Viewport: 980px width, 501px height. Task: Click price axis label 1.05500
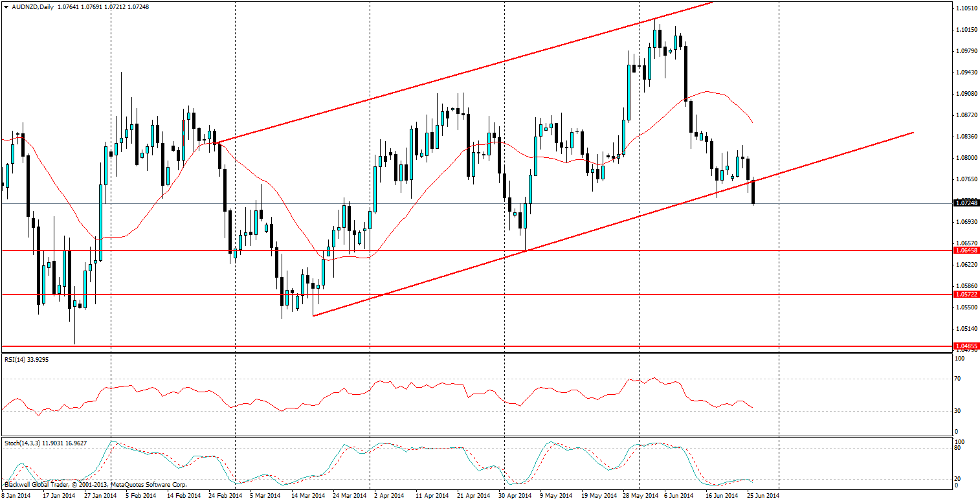966,307
